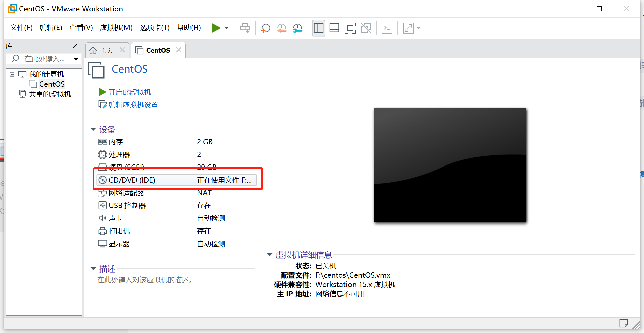Switch to Unity mode
Viewport: 644px width, 333px height.
point(366,28)
